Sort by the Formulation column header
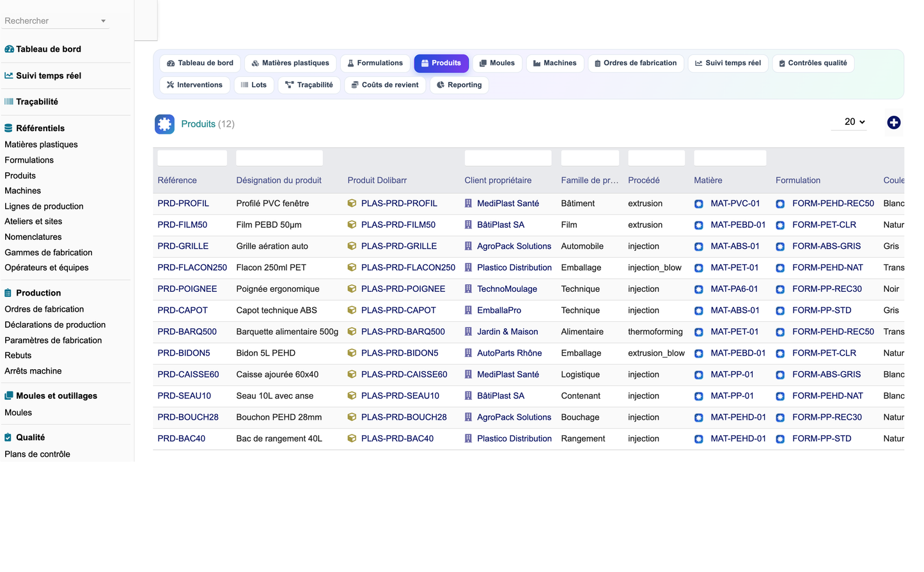The width and height of the screenshot is (924, 572). tap(798, 180)
